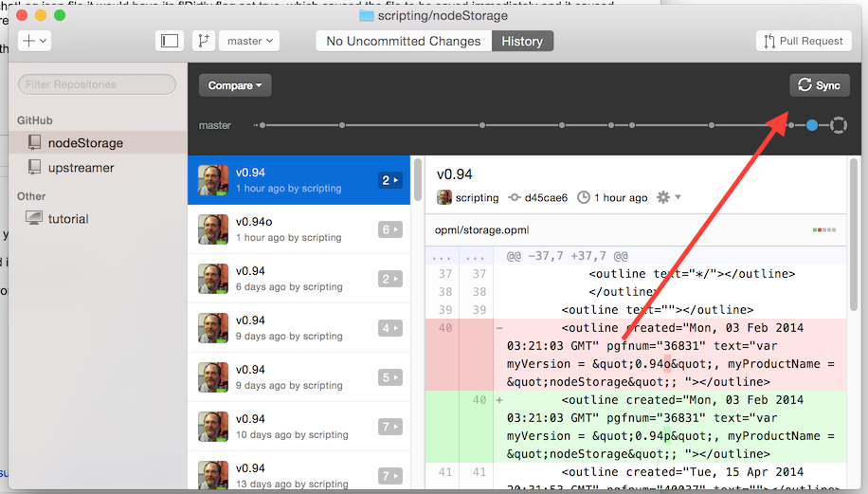Click the d45cae6 commit hash icon
The height and width of the screenshot is (494, 868).
pos(515,197)
